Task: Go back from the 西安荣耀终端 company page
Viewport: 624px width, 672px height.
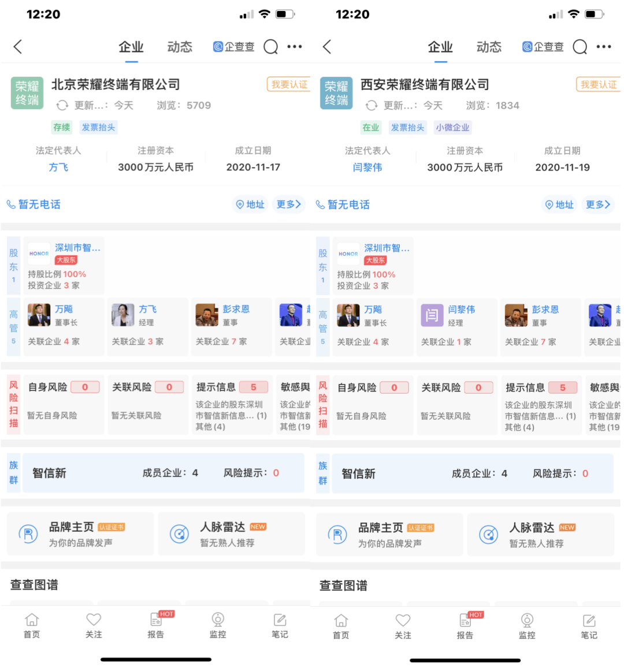Action: 327,47
